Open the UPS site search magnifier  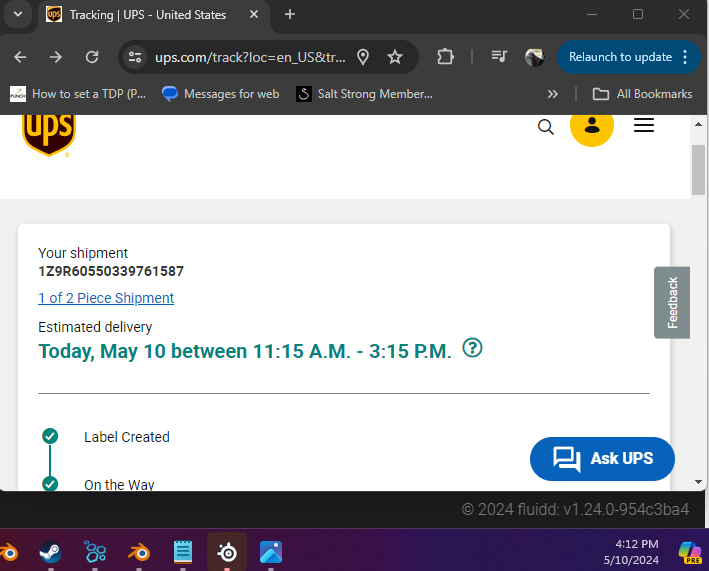[546, 127]
